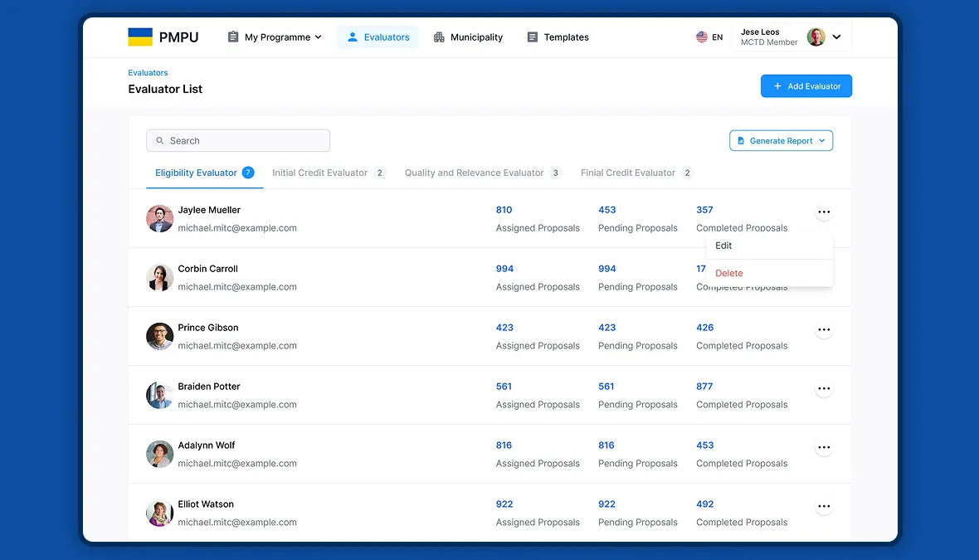Click the Evaluators breadcrumb link
This screenshot has width=979, height=560.
click(x=148, y=72)
